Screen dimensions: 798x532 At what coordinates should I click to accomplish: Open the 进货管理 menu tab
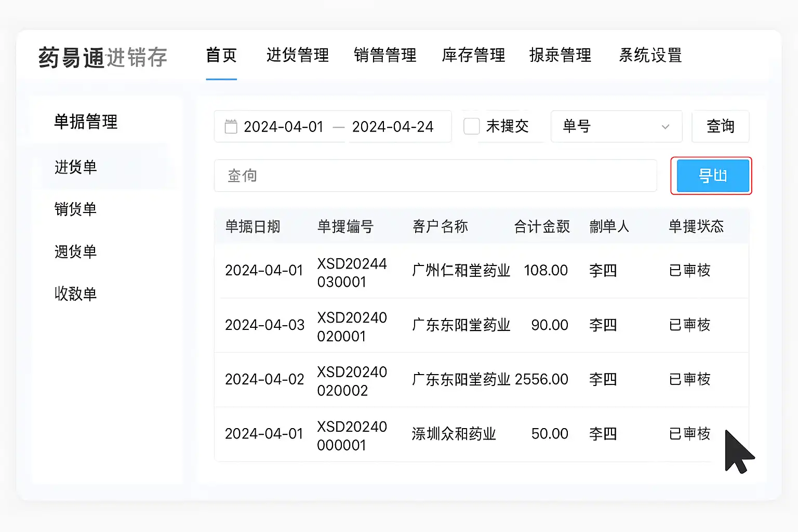298,55
